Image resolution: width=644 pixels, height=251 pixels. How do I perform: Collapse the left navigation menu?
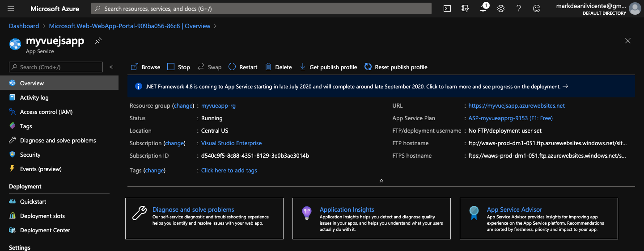111,67
